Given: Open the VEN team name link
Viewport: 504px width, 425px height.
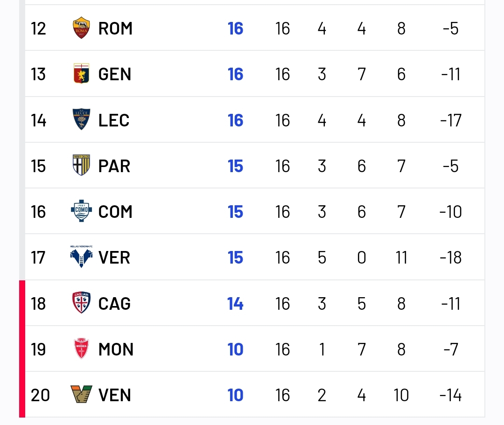Looking at the screenshot, I should click(115, 395).
